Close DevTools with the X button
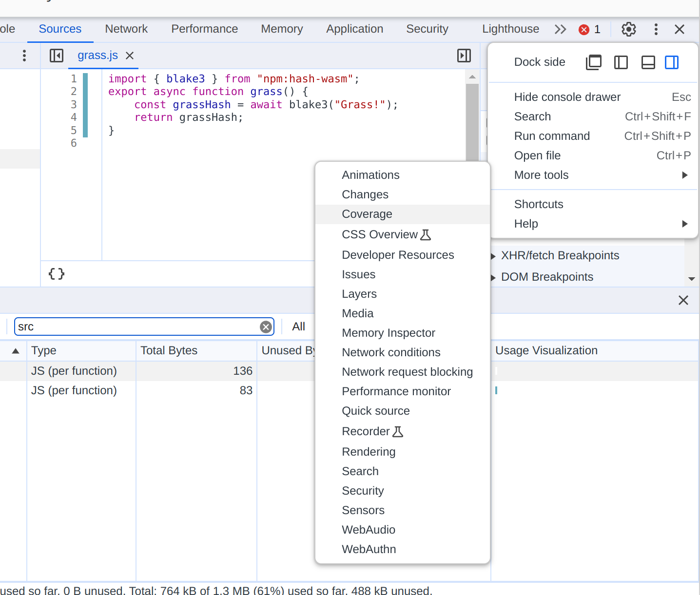The image size is (700, 595). click(680, 29)
